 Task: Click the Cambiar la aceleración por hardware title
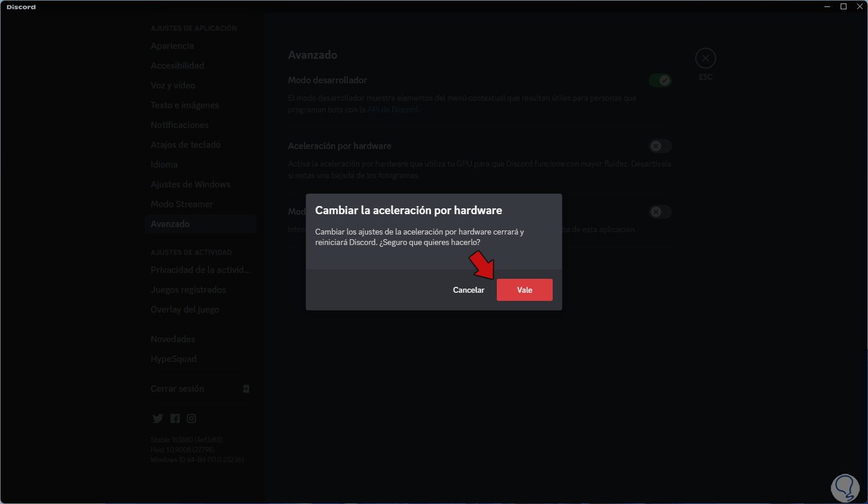[408, 211]
